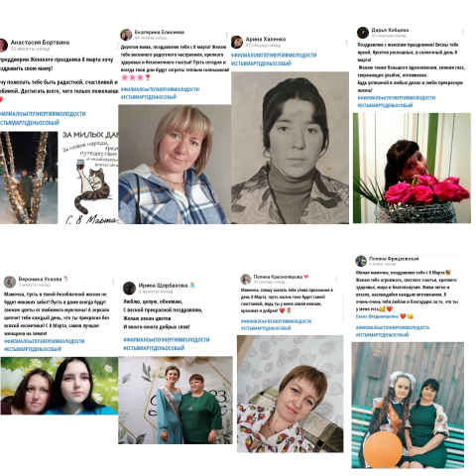Click Полина Красноперова's avatar
The height and width of the screenshot is (476, 476).
coord(246,279)
